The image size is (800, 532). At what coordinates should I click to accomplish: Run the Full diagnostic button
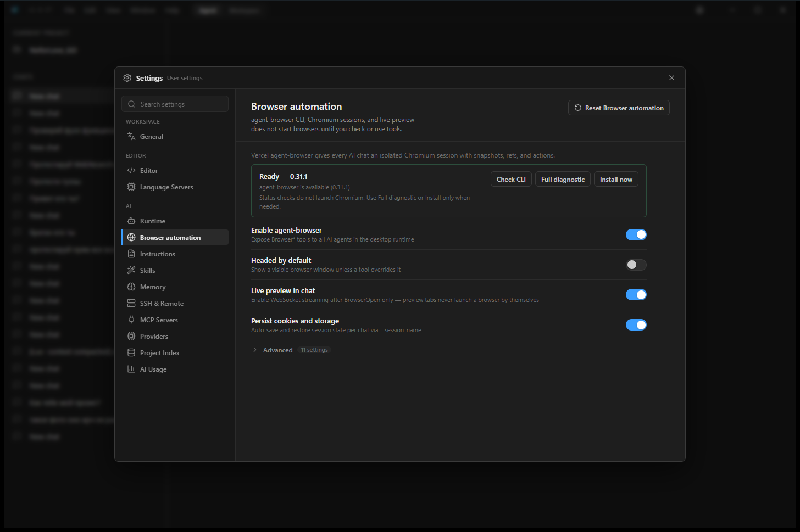[563, 180]
